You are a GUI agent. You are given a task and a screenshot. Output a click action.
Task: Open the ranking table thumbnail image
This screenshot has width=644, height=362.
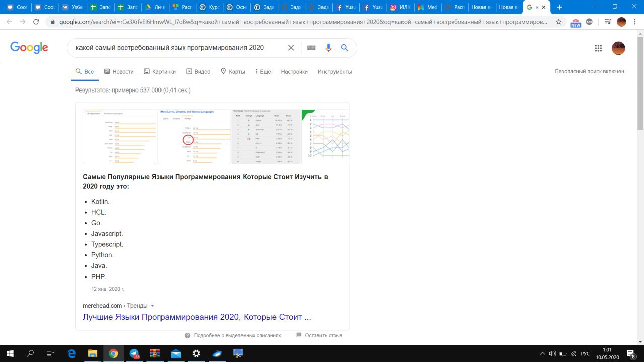pyautogui.click(x=266, y=136)
